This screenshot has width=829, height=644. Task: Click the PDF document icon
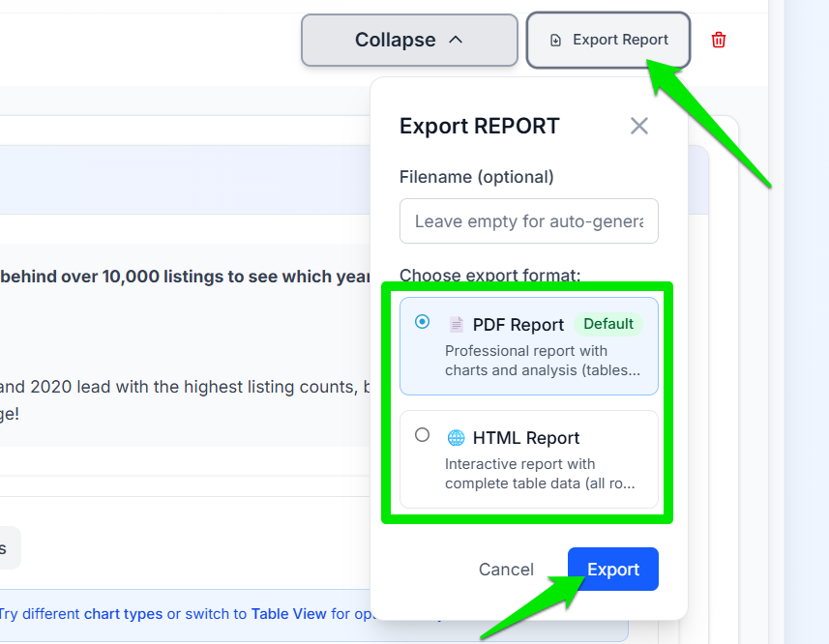click(457, 325)
